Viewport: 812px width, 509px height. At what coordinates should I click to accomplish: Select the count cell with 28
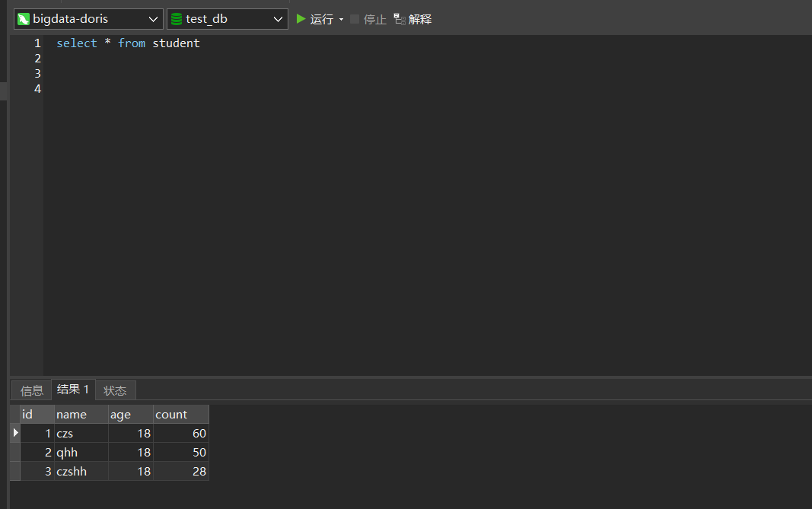[x=180, y=471]
